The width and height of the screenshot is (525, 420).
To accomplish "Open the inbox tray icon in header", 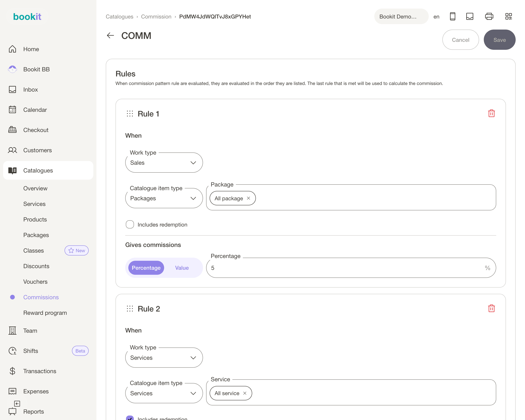I will pos(470,17).
